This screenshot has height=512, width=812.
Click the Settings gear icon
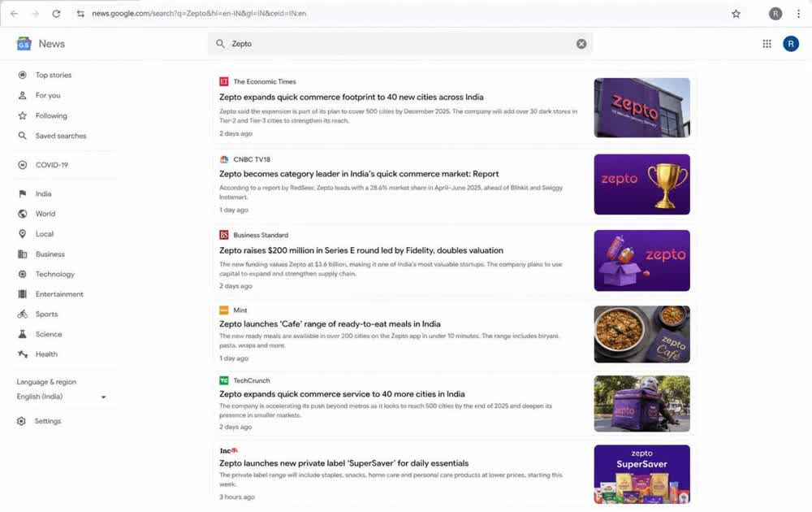point(21,421)
